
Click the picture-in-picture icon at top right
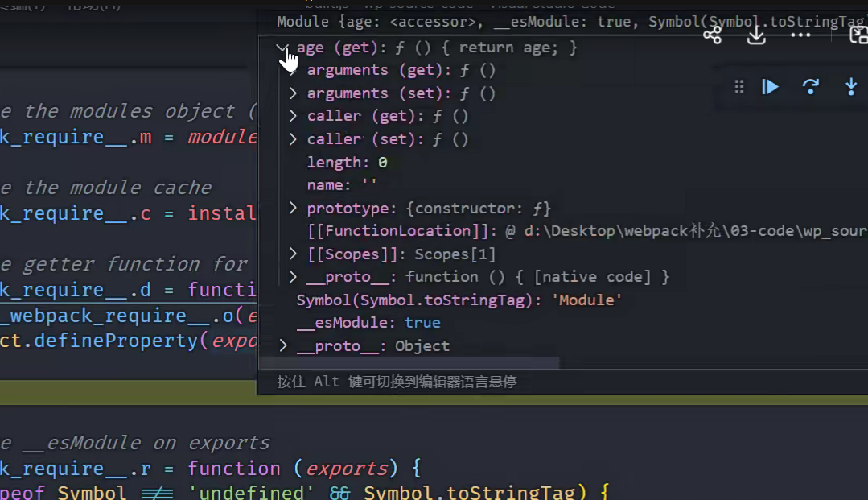858,35
